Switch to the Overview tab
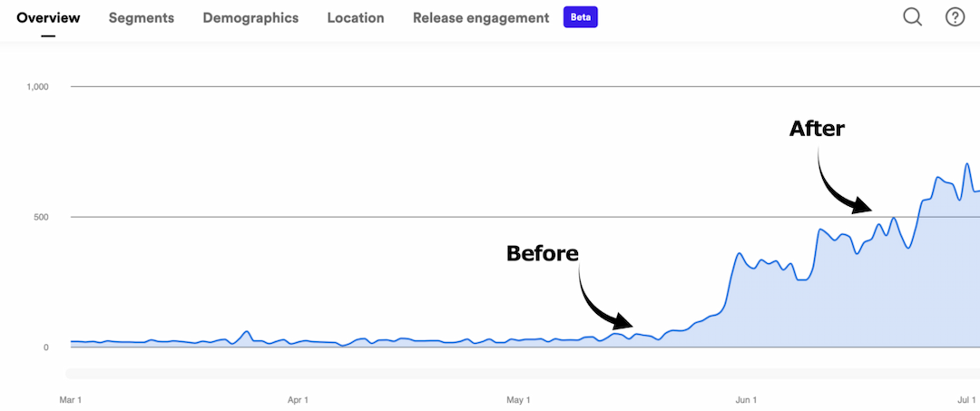The height and width of the screenshot is (411, 980). [x=48, y=17]
